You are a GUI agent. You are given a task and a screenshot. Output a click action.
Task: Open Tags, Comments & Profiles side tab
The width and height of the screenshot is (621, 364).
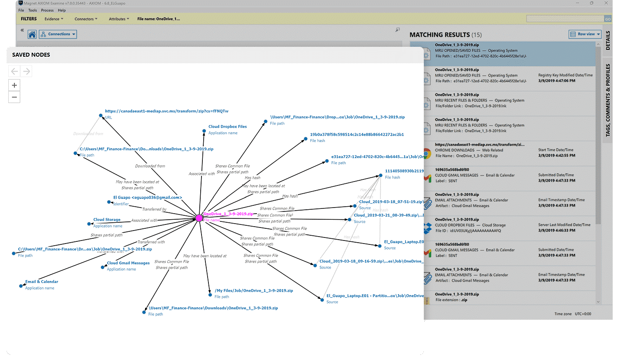(608, 101)
